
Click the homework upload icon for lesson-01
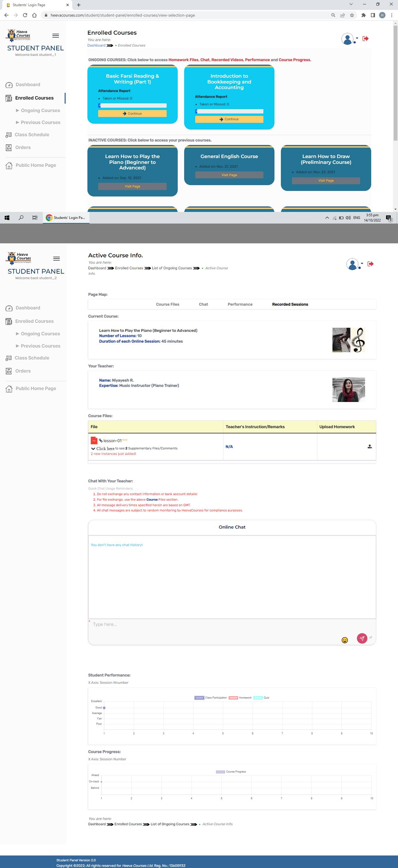(369, 447)
